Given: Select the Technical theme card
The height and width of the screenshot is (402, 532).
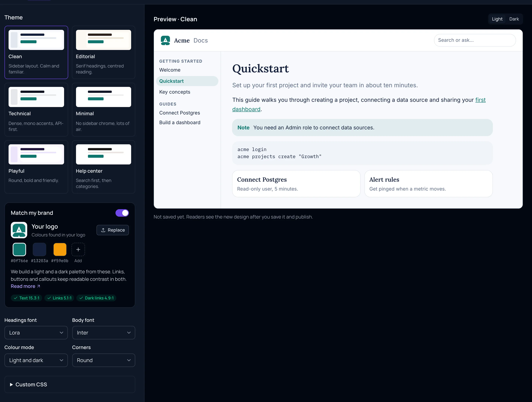Looking at the screenshot, I should pyautogui.click(x=36, y=109).
